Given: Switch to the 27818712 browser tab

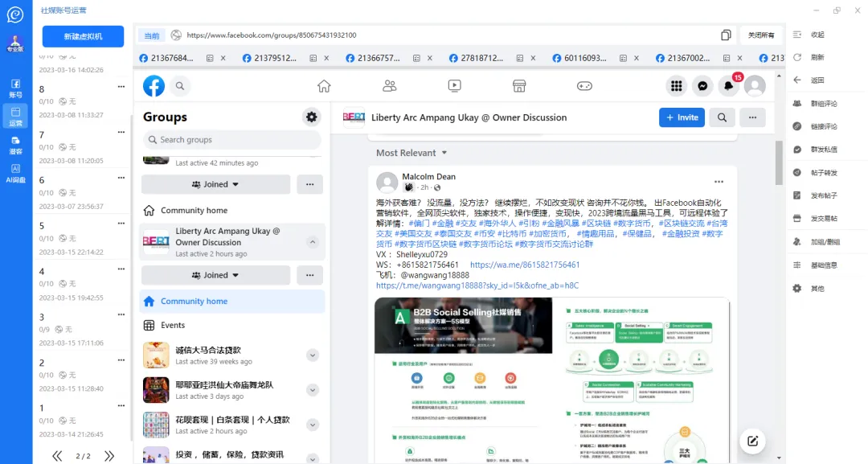Looking at the screenshot, I should (482, 57).
